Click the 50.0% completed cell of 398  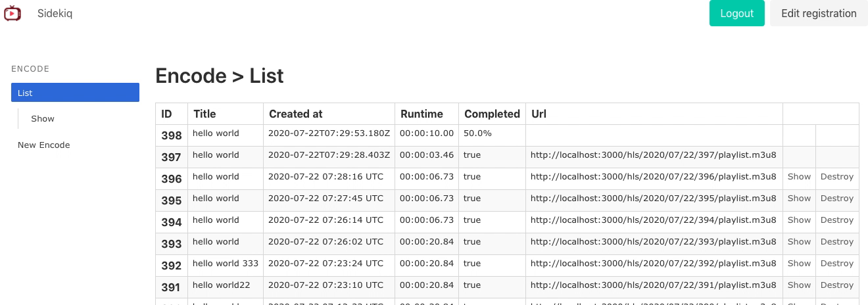tap(477, 133)
